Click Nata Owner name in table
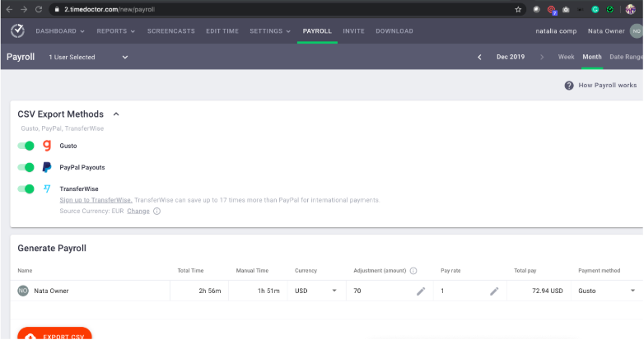Screen dimensions: 644x340 pos(51,291)
